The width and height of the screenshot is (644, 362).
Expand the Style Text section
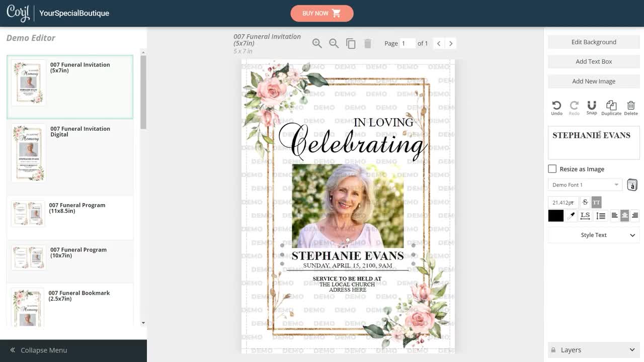(594, 235)
